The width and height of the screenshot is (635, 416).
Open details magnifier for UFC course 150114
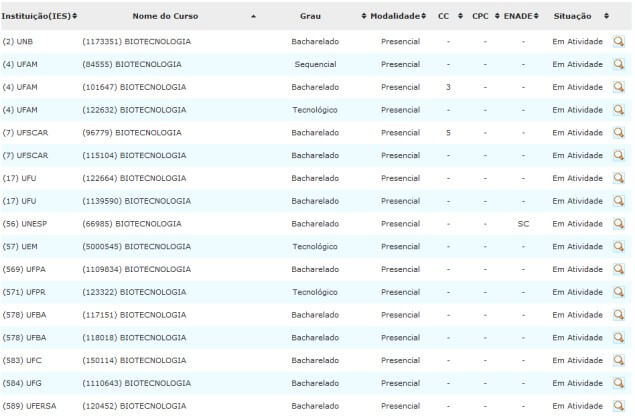tap(618, 360)
